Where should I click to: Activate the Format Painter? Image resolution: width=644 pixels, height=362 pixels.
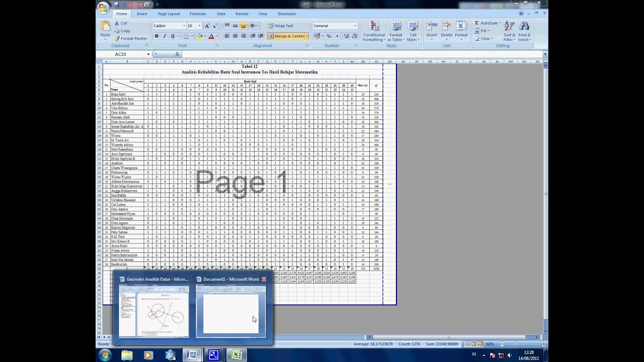click(131, 38)
